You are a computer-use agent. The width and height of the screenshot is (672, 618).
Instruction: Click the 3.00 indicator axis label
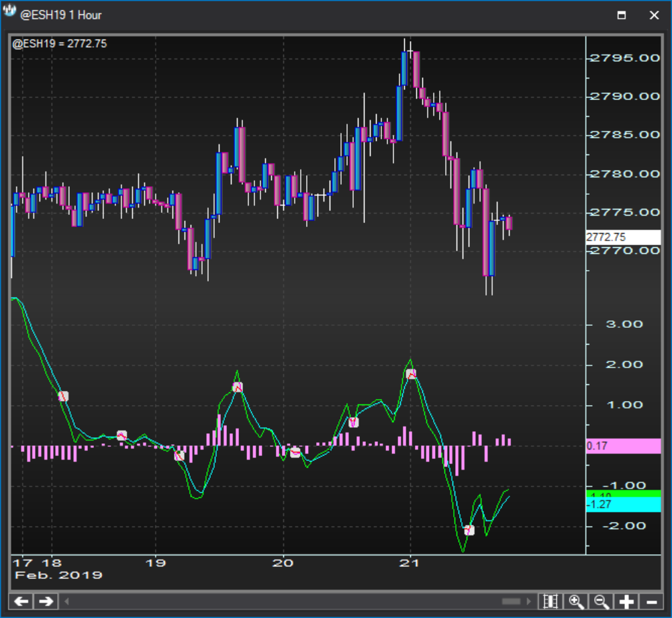pos(624,324)
